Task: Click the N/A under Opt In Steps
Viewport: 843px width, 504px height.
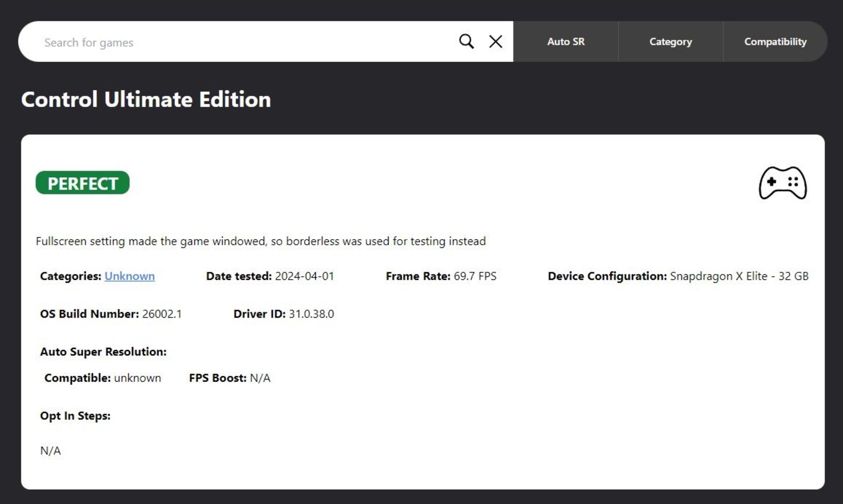Action: 50,451
